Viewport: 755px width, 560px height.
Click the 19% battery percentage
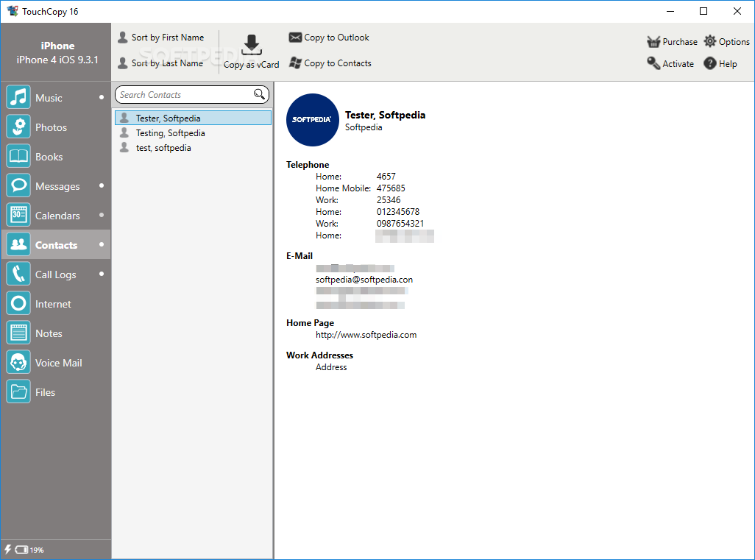tap(37, 550)
